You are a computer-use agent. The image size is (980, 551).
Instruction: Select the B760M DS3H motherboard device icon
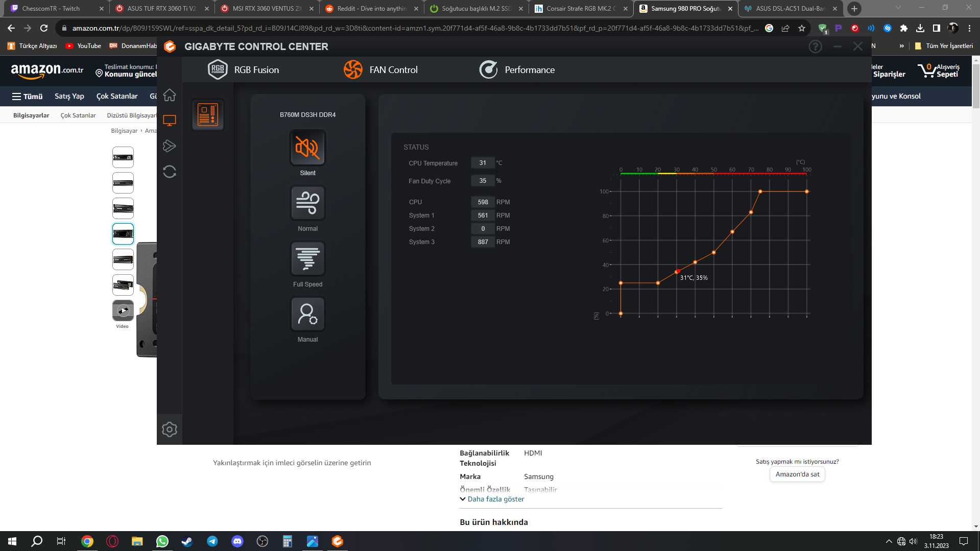point(208,114)
